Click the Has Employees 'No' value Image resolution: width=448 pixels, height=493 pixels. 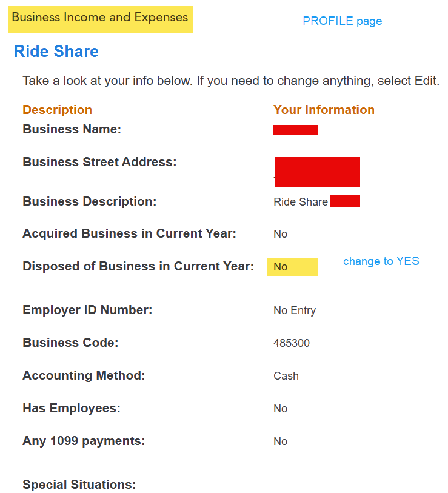[280, 409]
